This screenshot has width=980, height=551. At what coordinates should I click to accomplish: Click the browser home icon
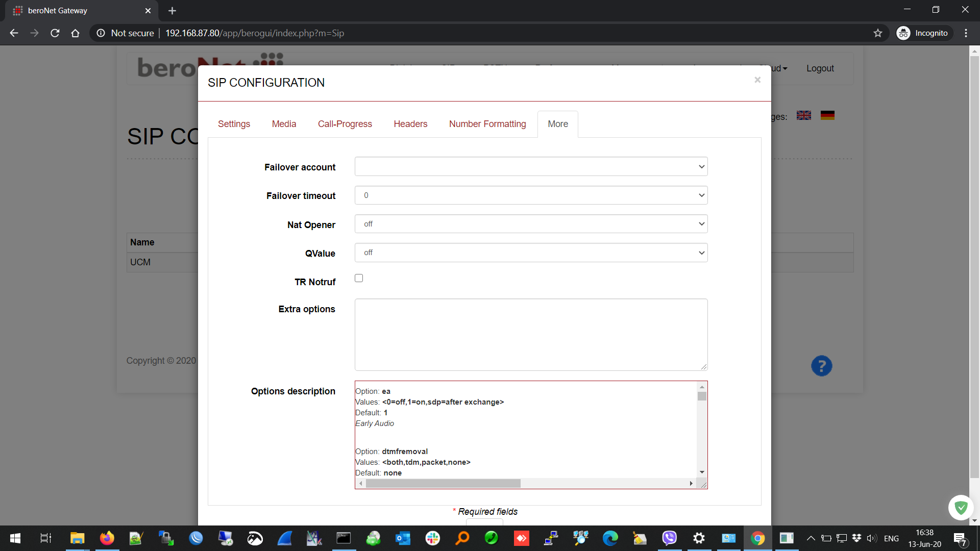tap(75, 33)
